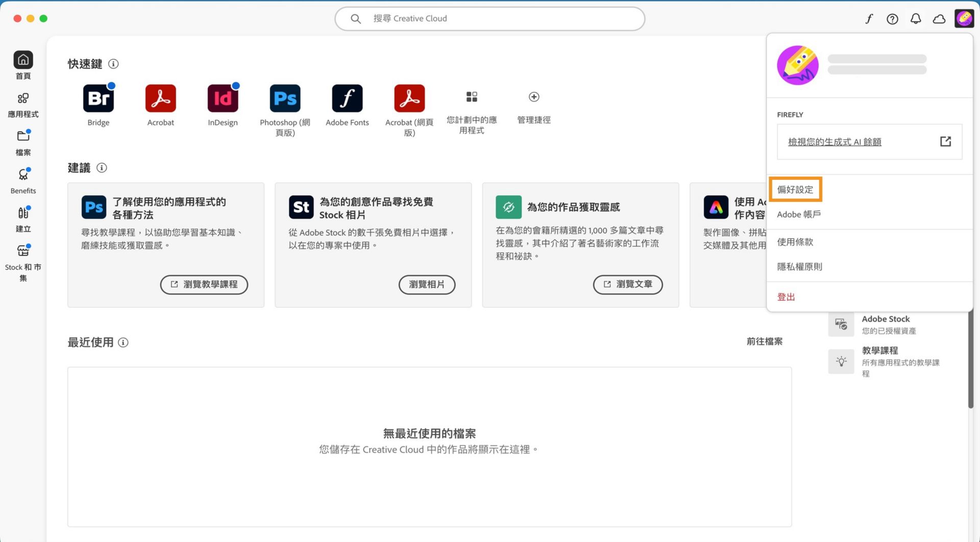Open Adobe Fonts
Image resolution: width=980 pixels, height=542 pixels.
pyautogui.click(x=347, y=98)
